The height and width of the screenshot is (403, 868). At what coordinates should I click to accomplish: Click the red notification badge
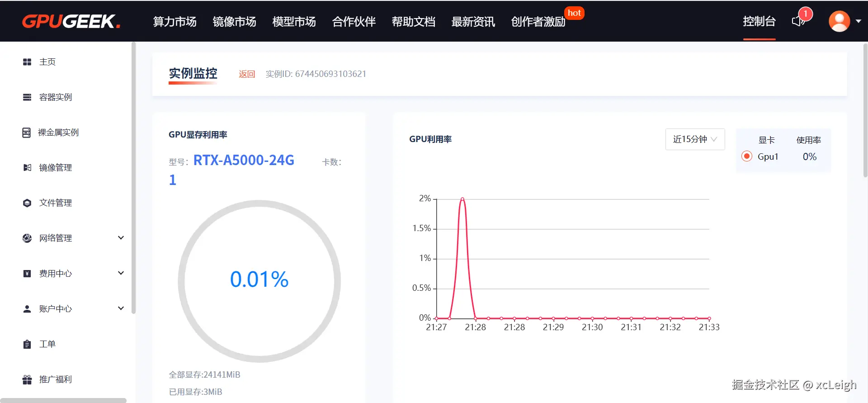tap(806, 14)
